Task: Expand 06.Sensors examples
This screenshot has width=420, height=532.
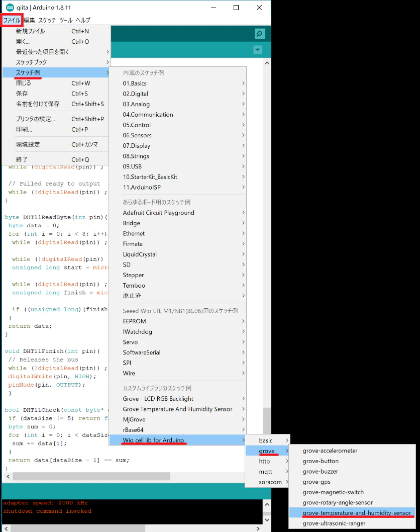Action: pos(178,135)
